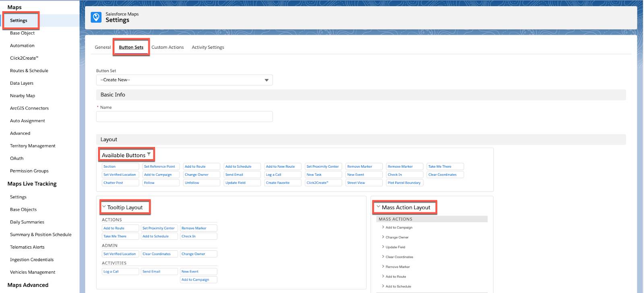
Task: Select ArcGIS Connectors in the sidebar
Action: click(x=29, y=108)
